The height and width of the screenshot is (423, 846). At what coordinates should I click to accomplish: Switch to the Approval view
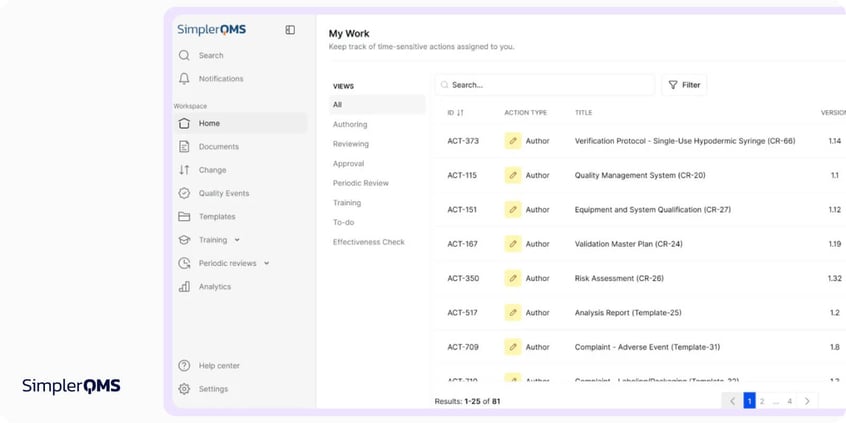click(349, 163)
